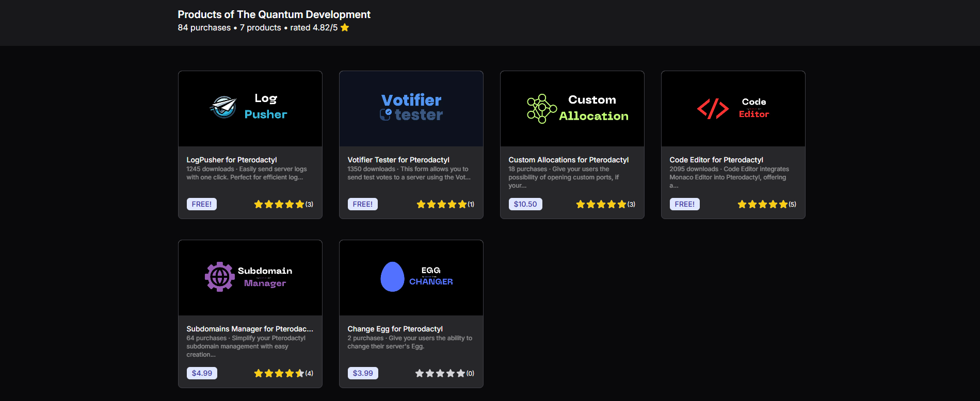Click the red code brackets icon
The width and height of the screenshot is (980, 401).
713,109
